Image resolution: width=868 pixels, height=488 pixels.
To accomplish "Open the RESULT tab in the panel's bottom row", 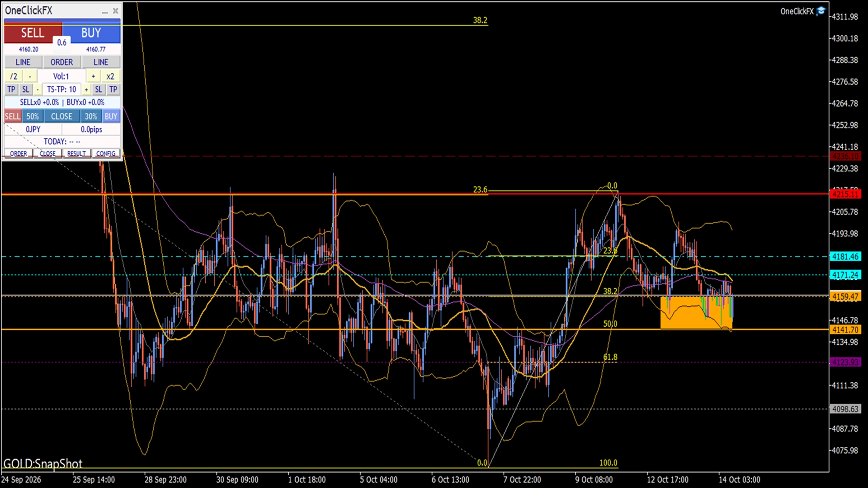I will (x=76, y=154).
